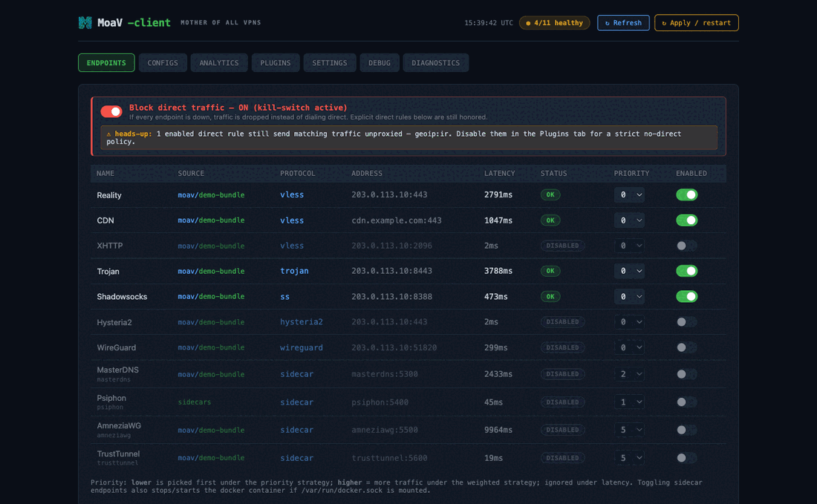Click the Reality source moav/demo-bundle link
817x504 pixels.
coord(211,194)
